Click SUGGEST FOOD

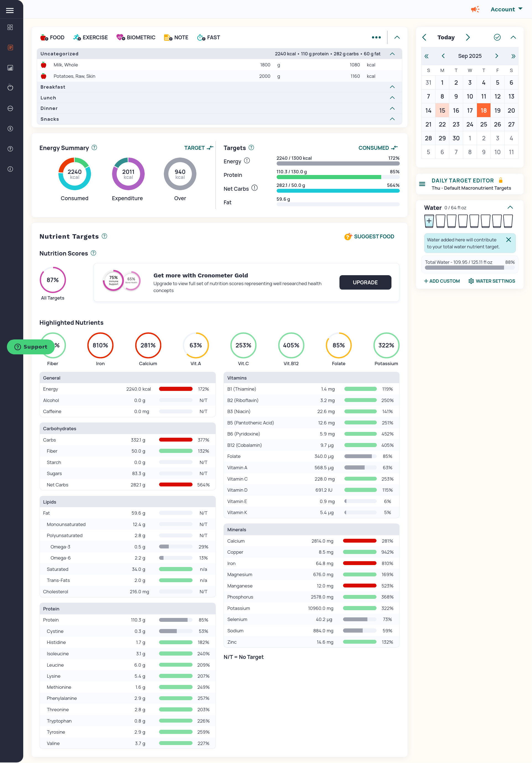369,236
